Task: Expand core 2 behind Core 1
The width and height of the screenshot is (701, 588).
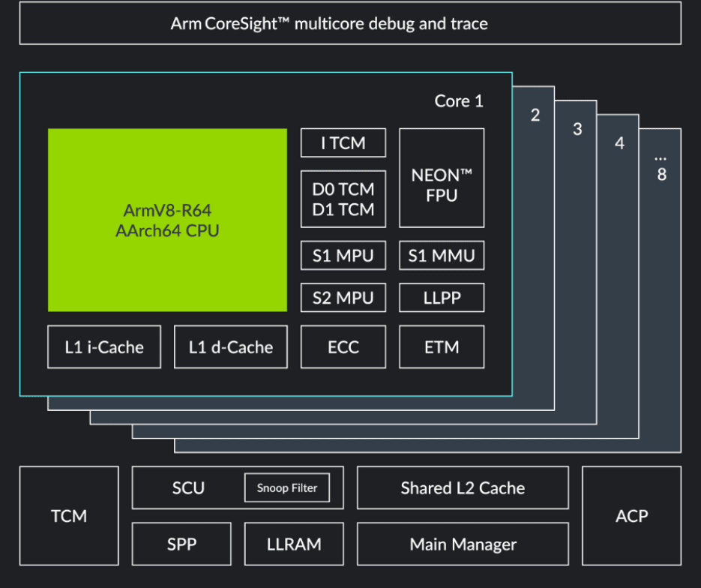Action: coord(535,115)
